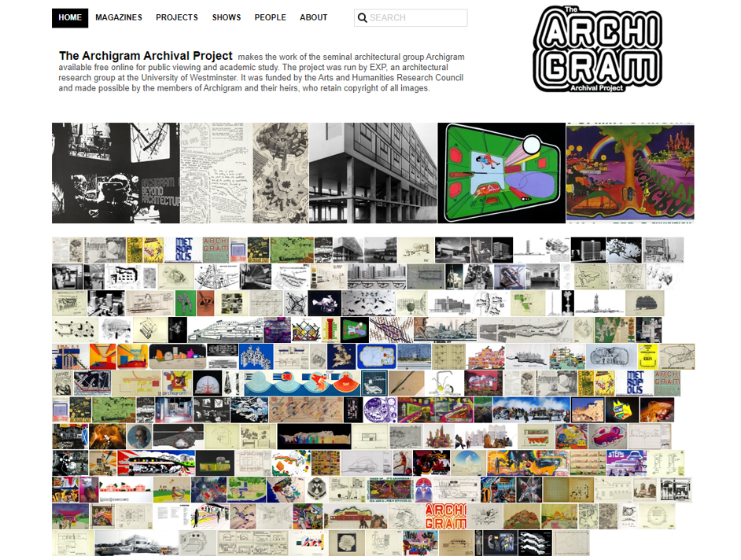Viewport: 741px width, 560px height.
Task: Open the purple circular illustration thumbnail
Action: [x=380, y=410]
